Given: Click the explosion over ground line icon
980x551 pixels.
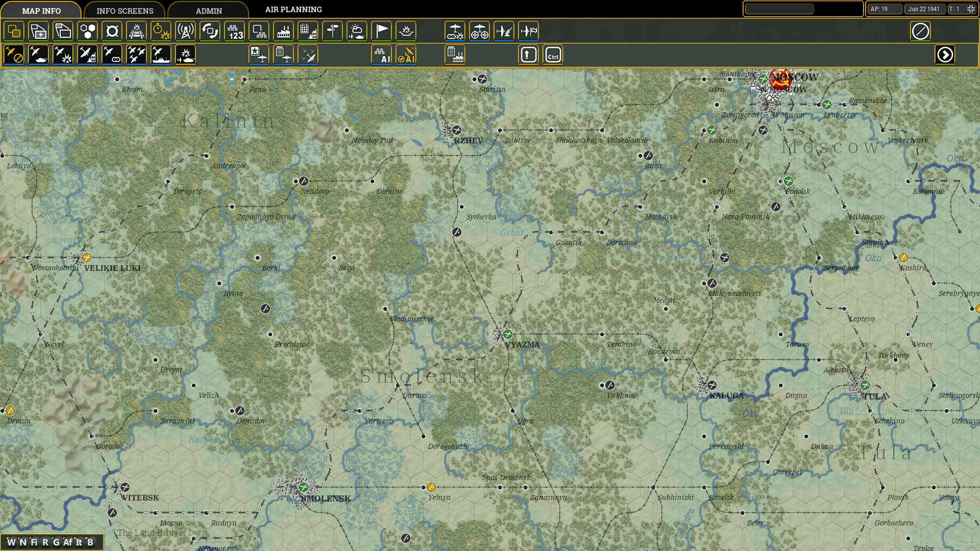Looking at the screenshot, I should click(406, 31).
